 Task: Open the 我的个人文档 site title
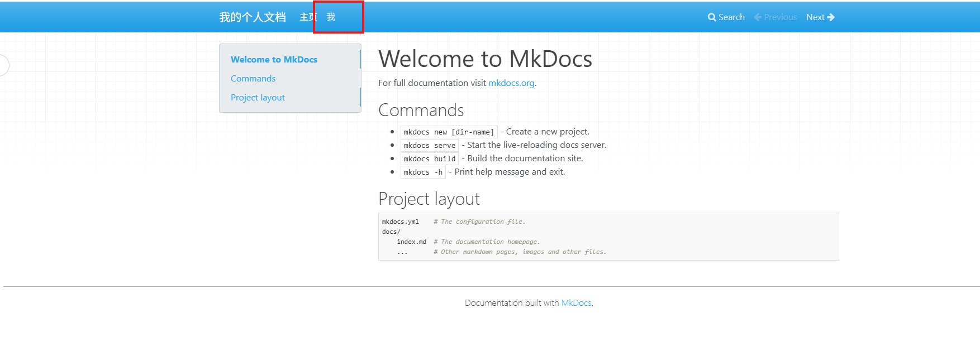point(253,17)
